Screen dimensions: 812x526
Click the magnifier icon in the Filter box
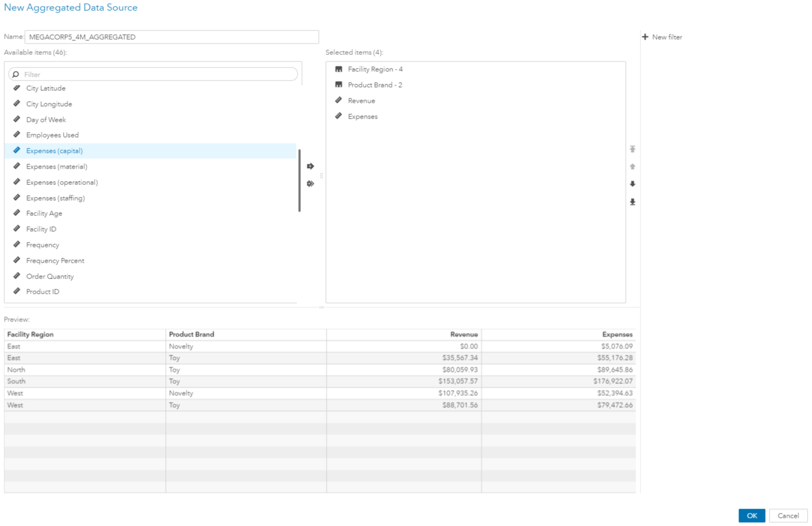17,74
